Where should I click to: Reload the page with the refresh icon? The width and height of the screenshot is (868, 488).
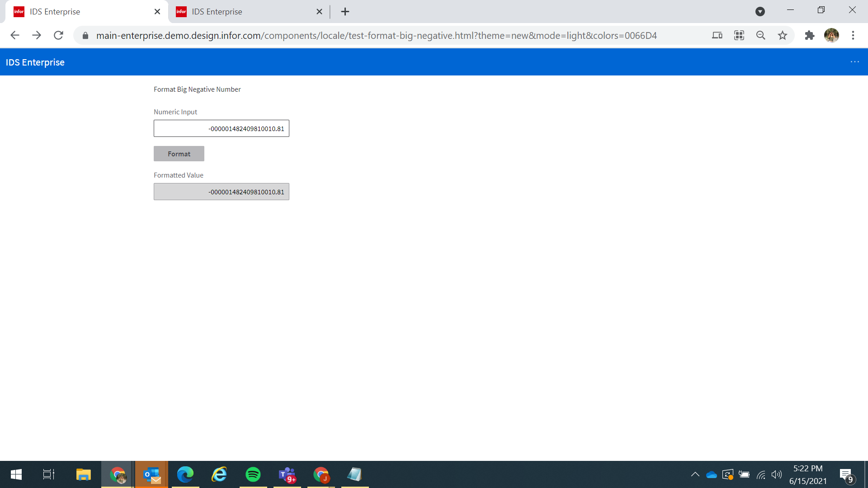coord(58,35)
